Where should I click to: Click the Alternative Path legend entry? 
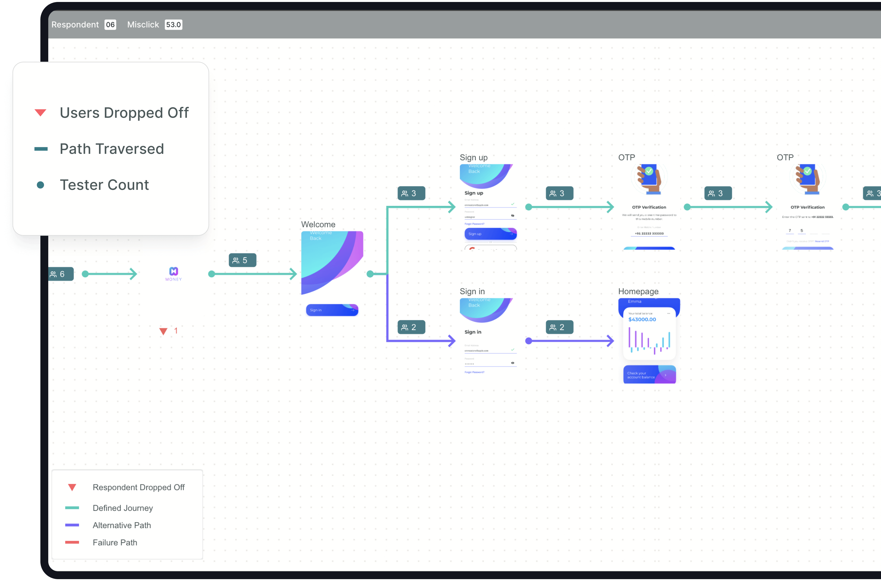coord(108,525)
